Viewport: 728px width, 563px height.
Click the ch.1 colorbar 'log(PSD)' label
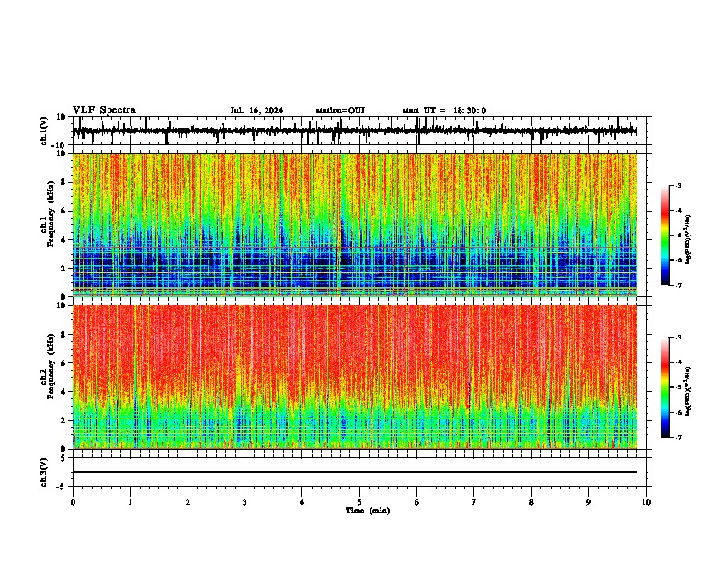[x=688, y=240]
